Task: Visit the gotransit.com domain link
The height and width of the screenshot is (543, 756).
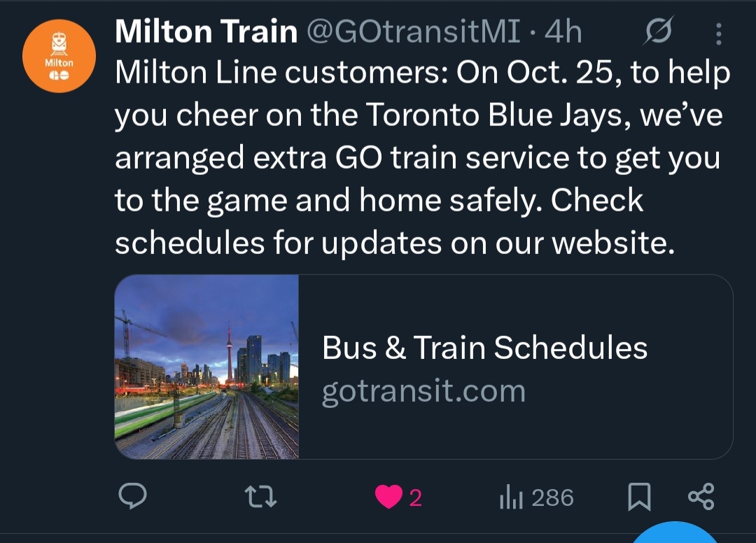Action: [423, 391]
